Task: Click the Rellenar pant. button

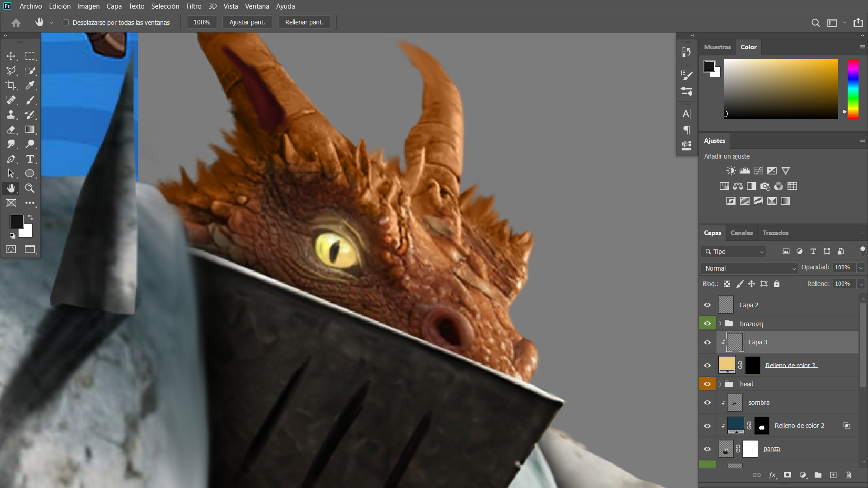Action: tap(304, 22)
